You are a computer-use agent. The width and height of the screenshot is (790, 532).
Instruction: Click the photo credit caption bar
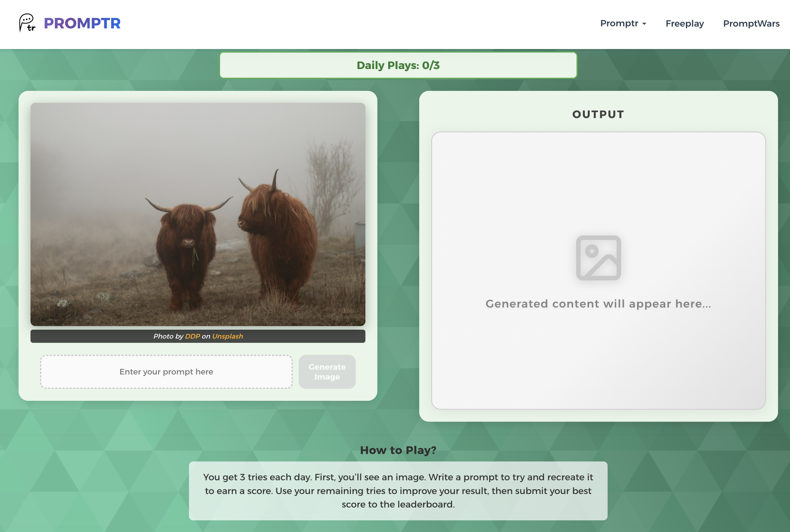[x=305, y=336]
